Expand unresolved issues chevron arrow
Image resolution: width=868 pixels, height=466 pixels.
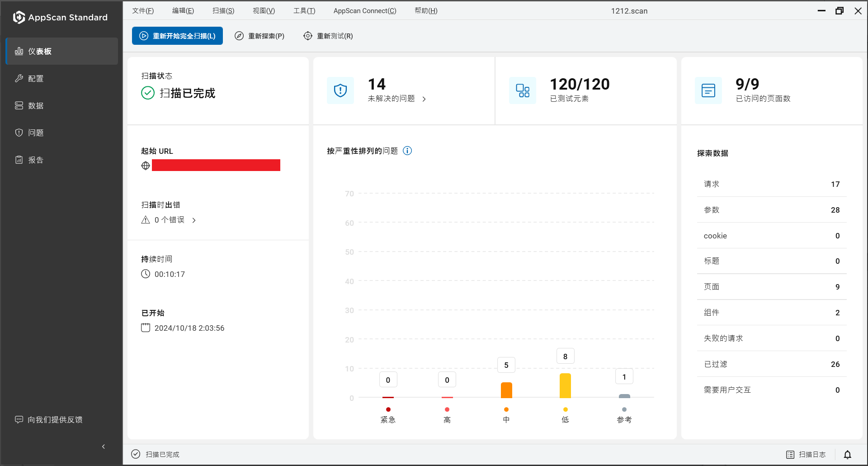[424, 99]
